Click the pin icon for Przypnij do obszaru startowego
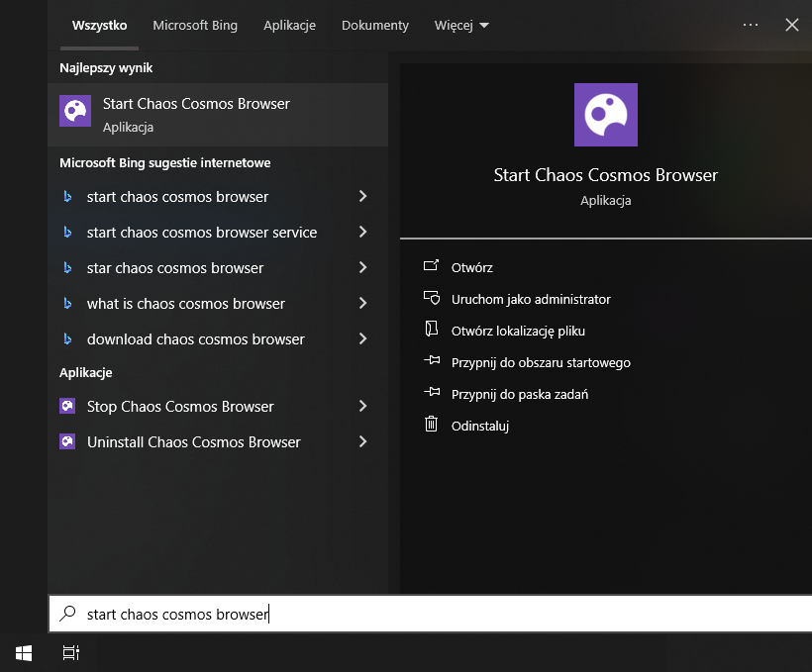The height and width of the screenshot is (672, 812). pos(432,360)
